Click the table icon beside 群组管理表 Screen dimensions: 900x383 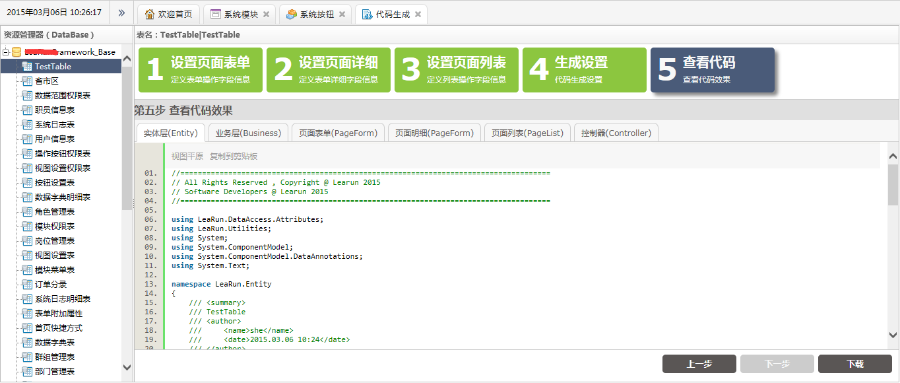26,357
